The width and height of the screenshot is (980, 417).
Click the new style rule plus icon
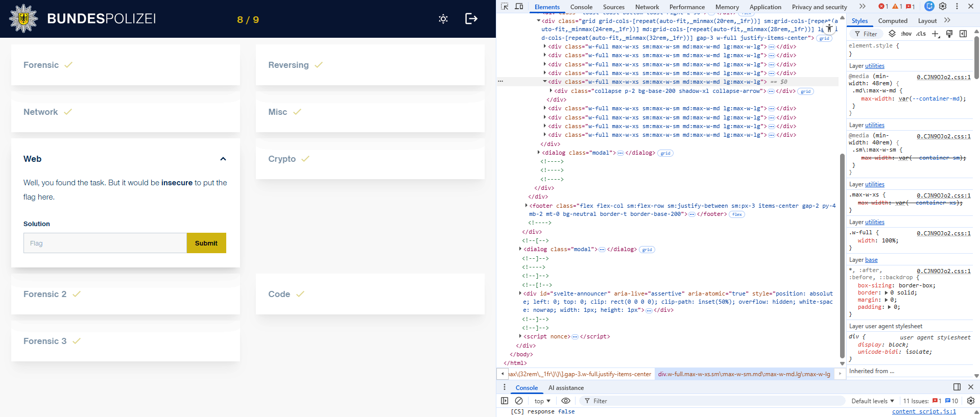click(936, 34)
